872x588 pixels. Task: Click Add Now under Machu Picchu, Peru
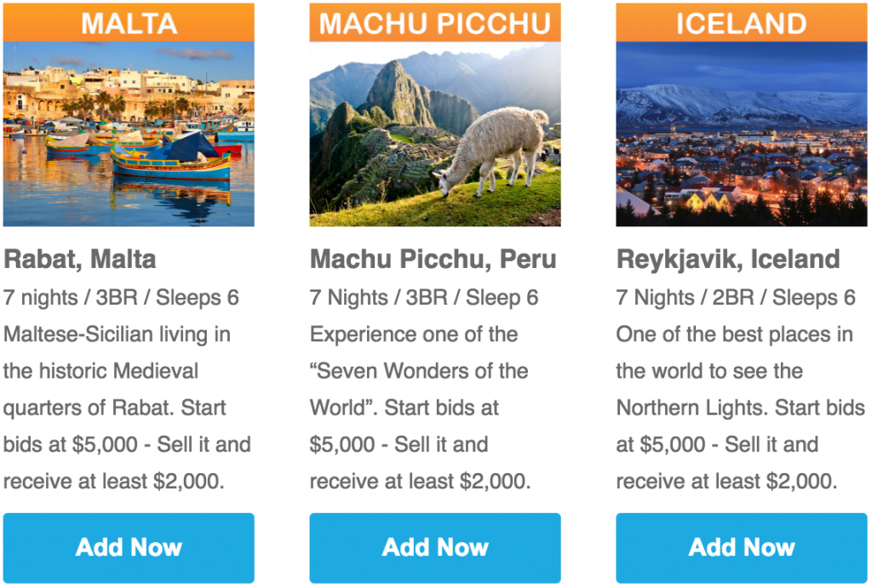435,547
